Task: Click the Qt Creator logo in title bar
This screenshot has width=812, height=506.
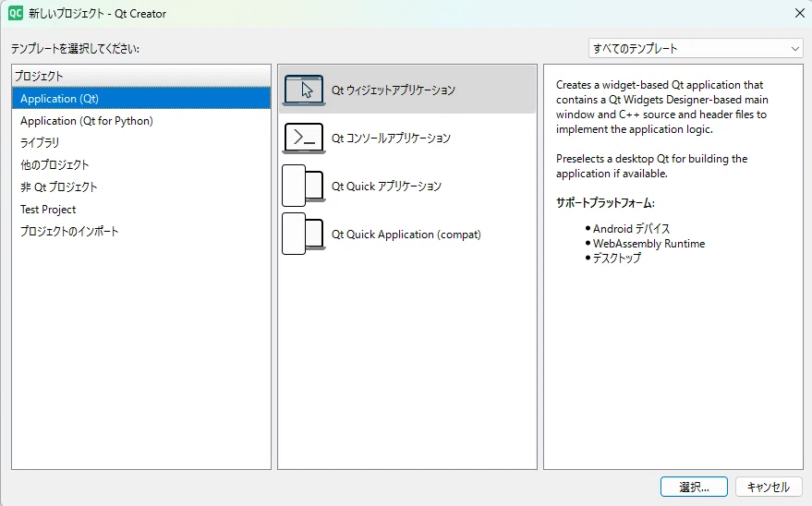Action: 16,14
